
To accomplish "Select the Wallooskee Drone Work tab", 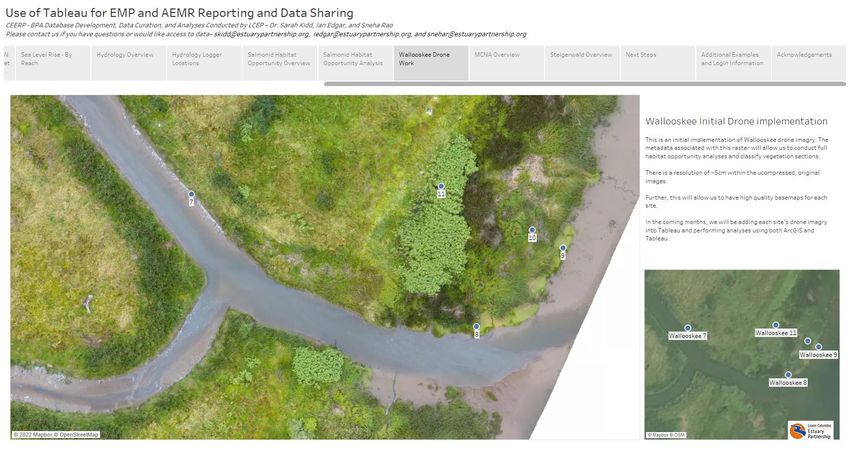I will tap(431, 63).
